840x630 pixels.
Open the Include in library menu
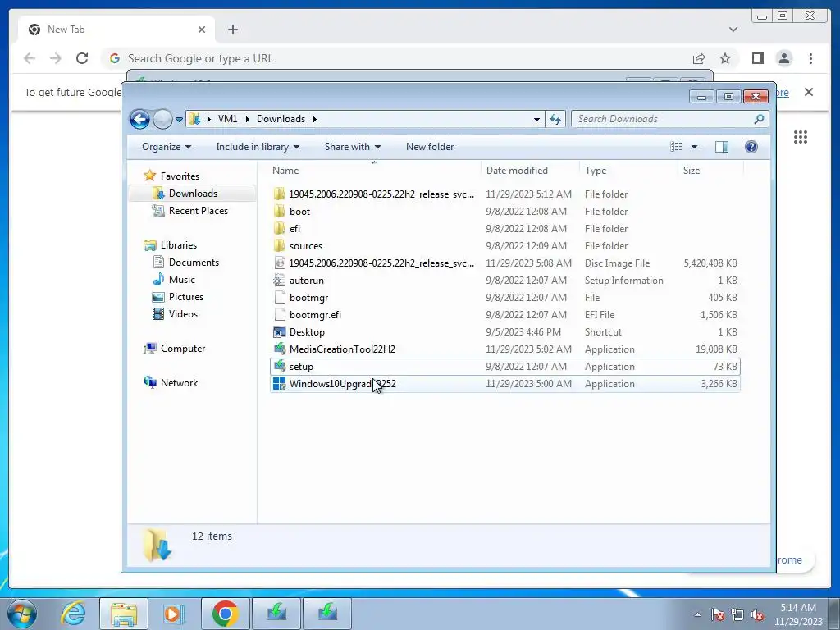tap(258, 147)
